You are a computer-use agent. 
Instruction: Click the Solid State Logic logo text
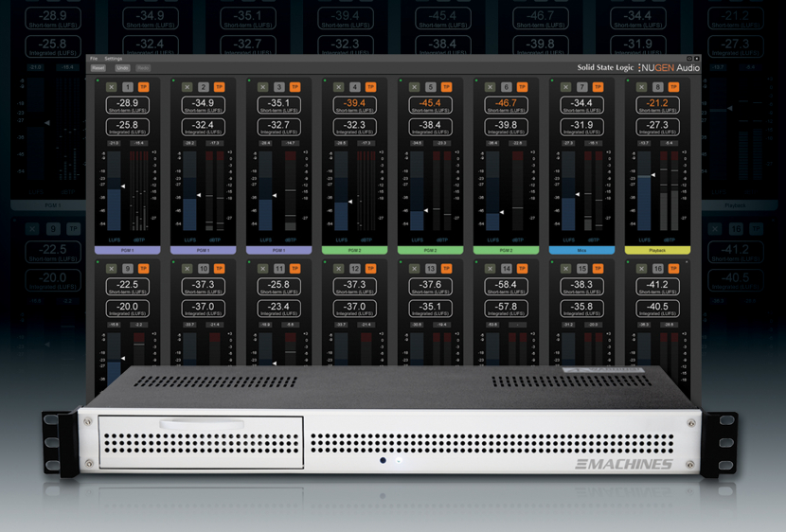605,67
